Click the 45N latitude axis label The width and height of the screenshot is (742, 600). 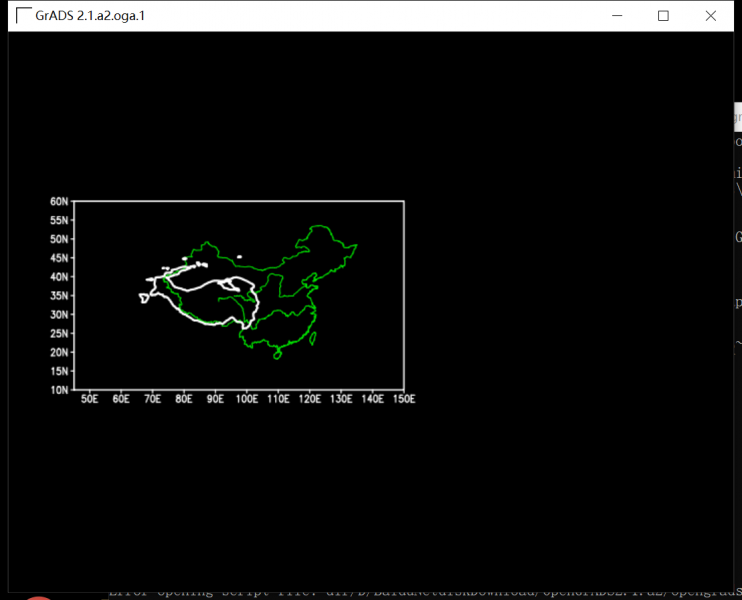(59, 258)
